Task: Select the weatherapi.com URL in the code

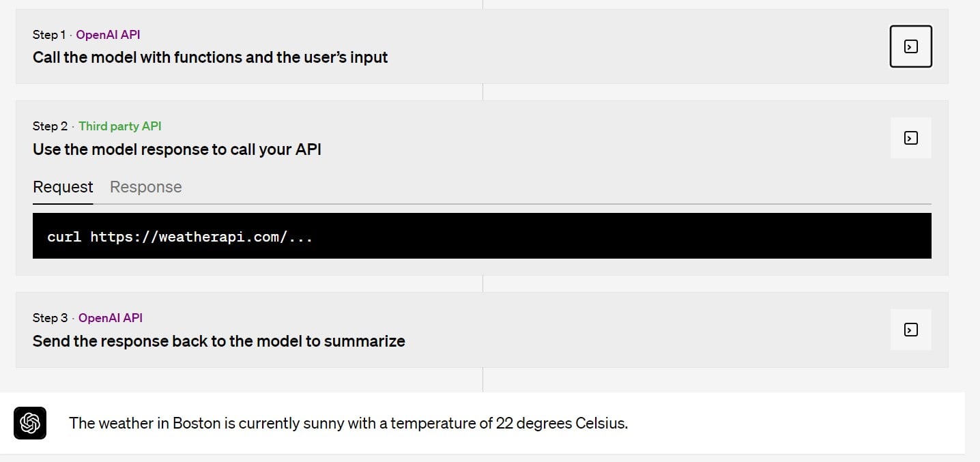Action: (201, 237)
